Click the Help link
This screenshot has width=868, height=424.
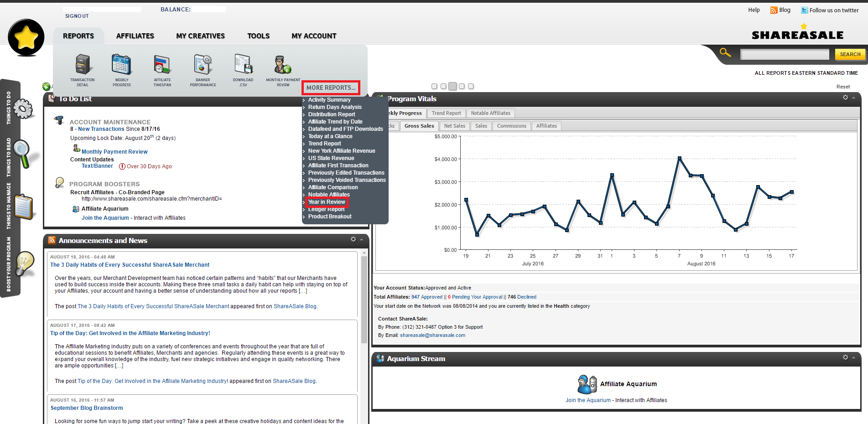(754, 10)
